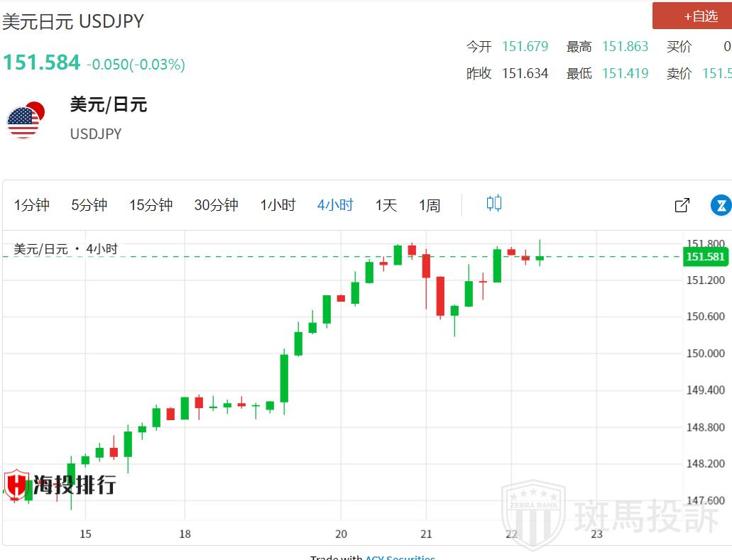Switch to 30分钟 interval
This screenshot has height=560, width=732.
(216, 205)
